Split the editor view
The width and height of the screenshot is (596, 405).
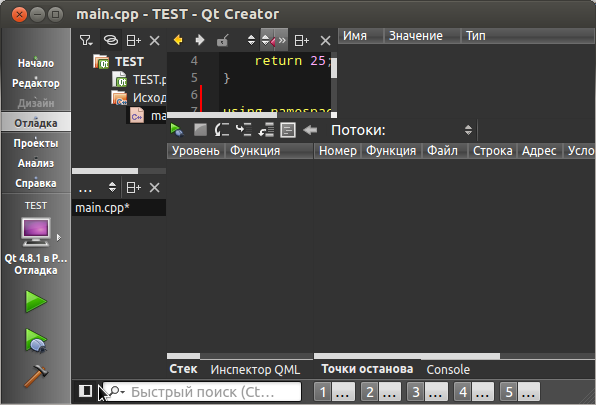click(x=301, y=40)
